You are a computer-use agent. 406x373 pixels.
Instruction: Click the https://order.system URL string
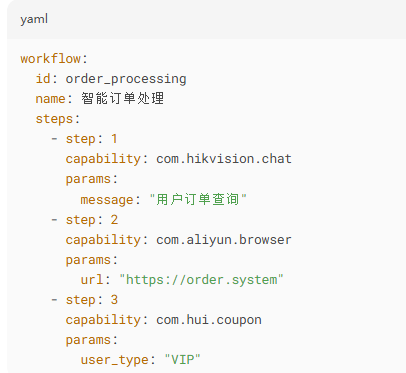[201, 280]
